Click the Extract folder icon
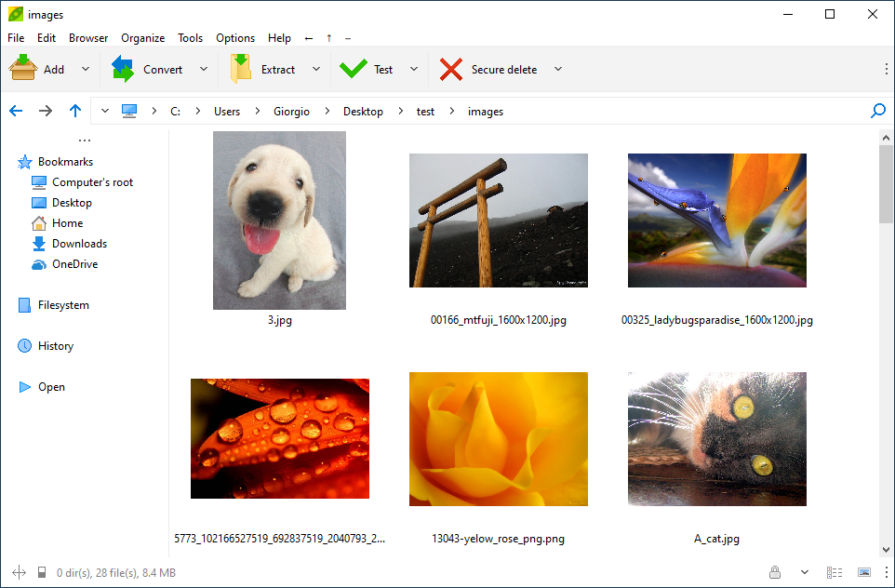 241,69
